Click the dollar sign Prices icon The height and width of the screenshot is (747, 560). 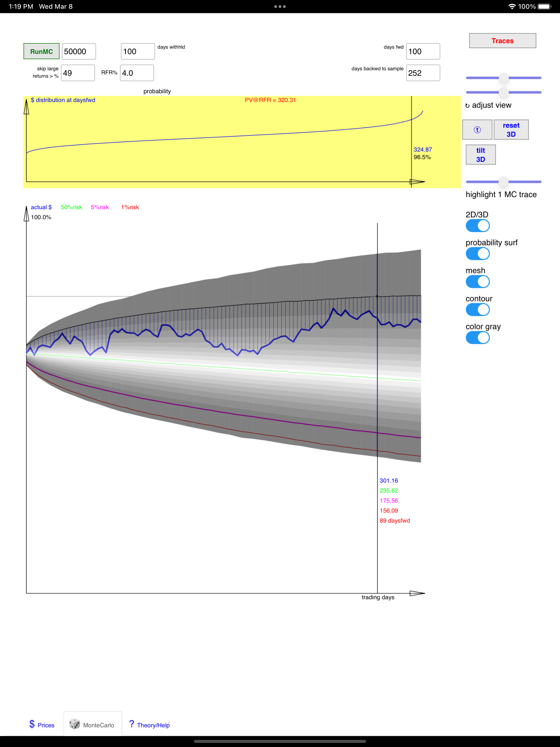pos(32,724)
